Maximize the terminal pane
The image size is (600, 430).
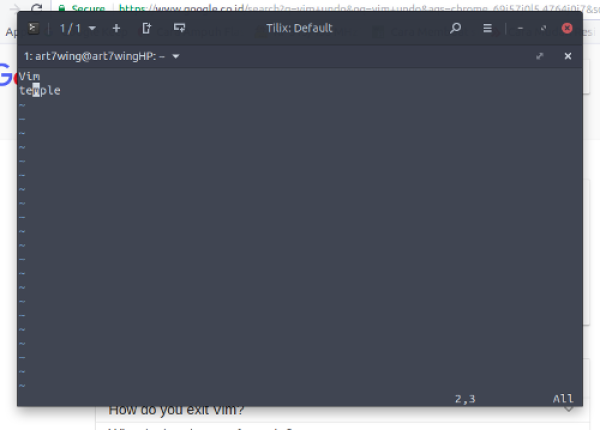tap(540, 56)
